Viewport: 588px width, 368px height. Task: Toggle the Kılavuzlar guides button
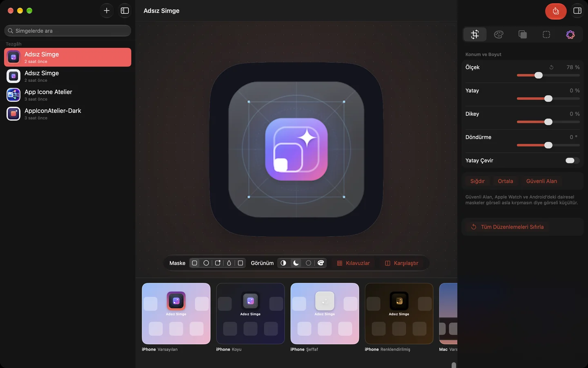click(x=353, y=263)
